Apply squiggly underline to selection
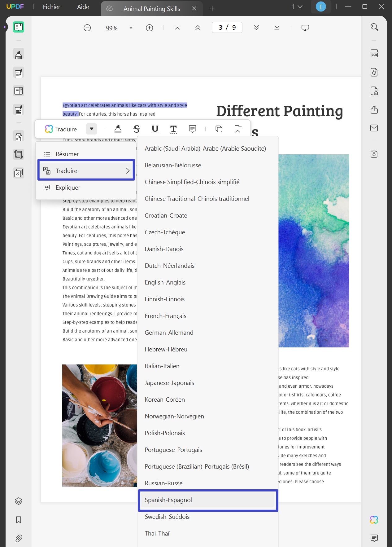 point(174,129)
